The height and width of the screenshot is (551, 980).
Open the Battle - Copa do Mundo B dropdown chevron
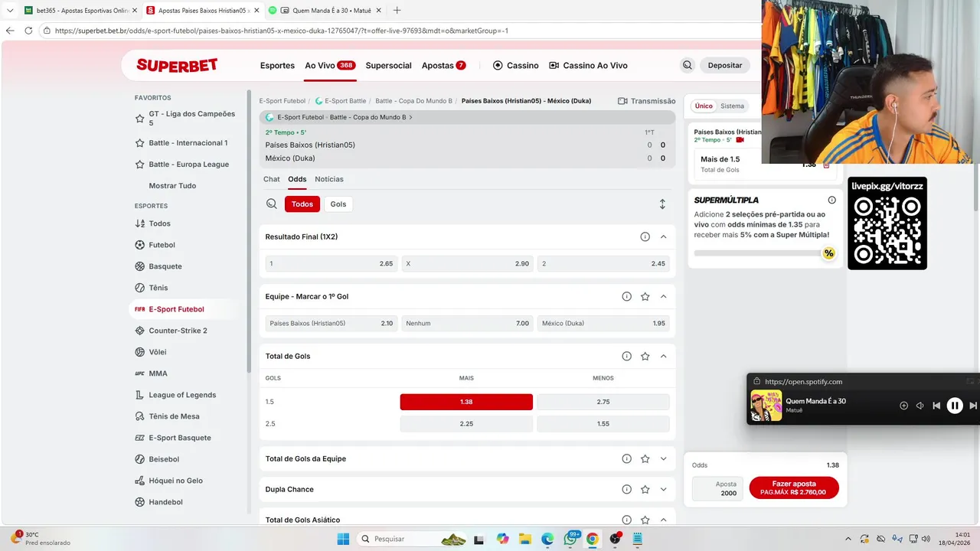[411, 117]
